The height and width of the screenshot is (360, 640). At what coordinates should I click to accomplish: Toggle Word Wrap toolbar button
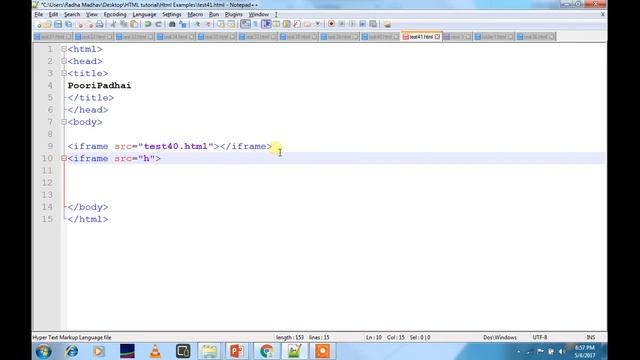coord(245,24)
